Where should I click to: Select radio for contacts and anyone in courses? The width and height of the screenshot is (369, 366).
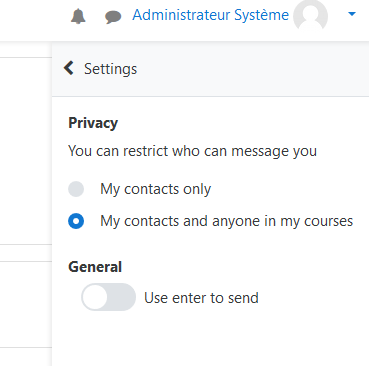[76, 221]
